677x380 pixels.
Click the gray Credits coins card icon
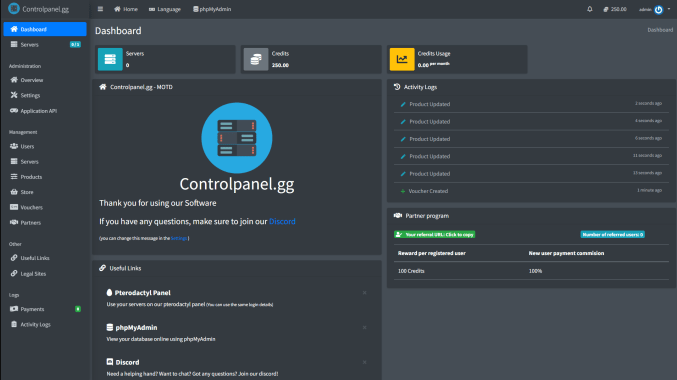[256, 59]
